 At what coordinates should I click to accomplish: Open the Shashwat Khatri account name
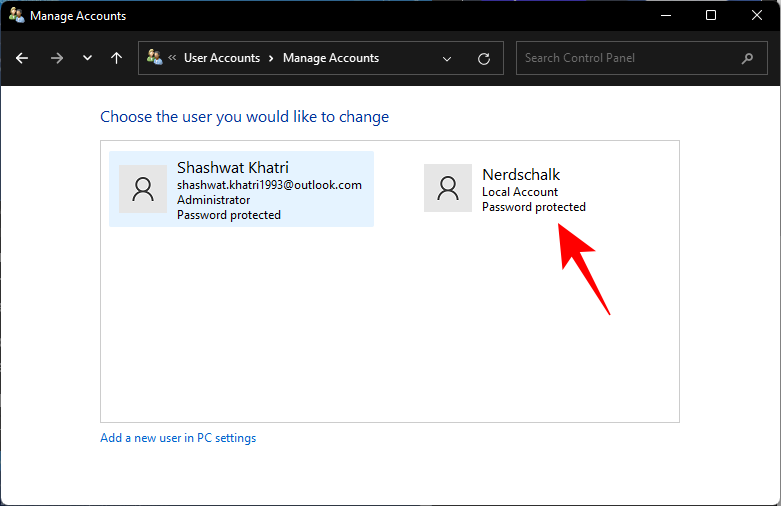(x=231, y=167)
